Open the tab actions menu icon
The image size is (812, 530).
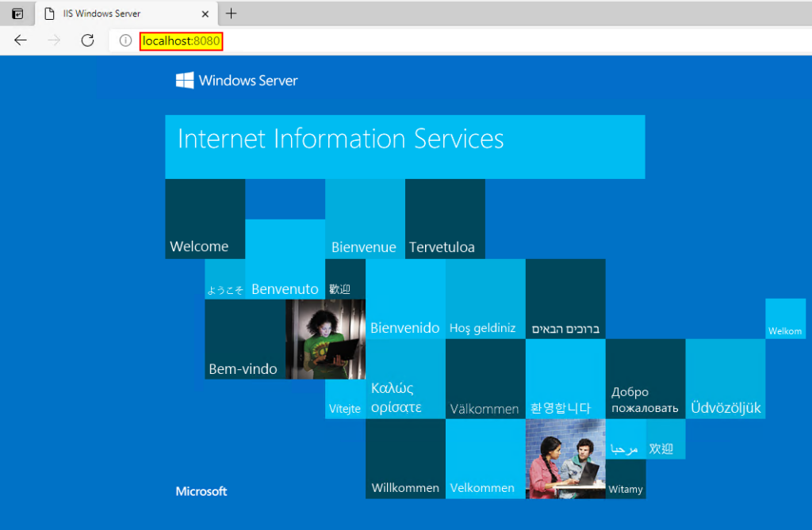(17, 14)
